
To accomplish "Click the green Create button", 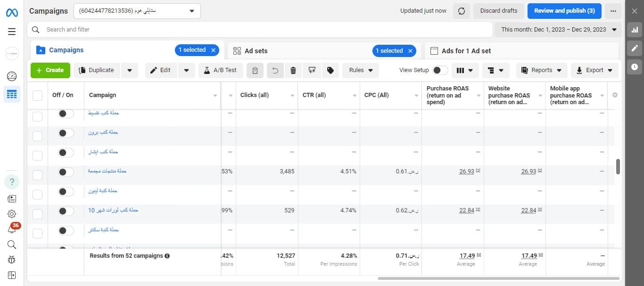I will click(x=50, y=70).
